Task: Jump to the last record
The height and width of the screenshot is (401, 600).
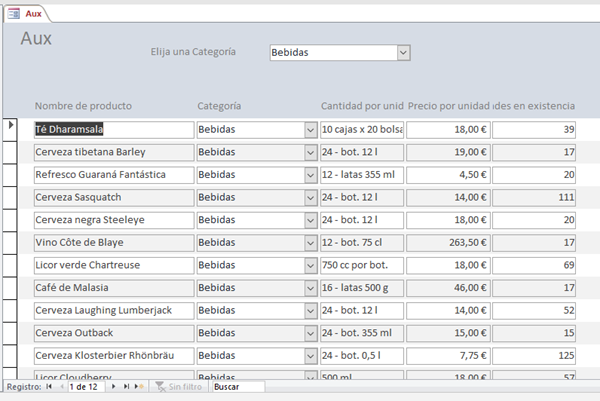Action: click(x=126, y=386)
